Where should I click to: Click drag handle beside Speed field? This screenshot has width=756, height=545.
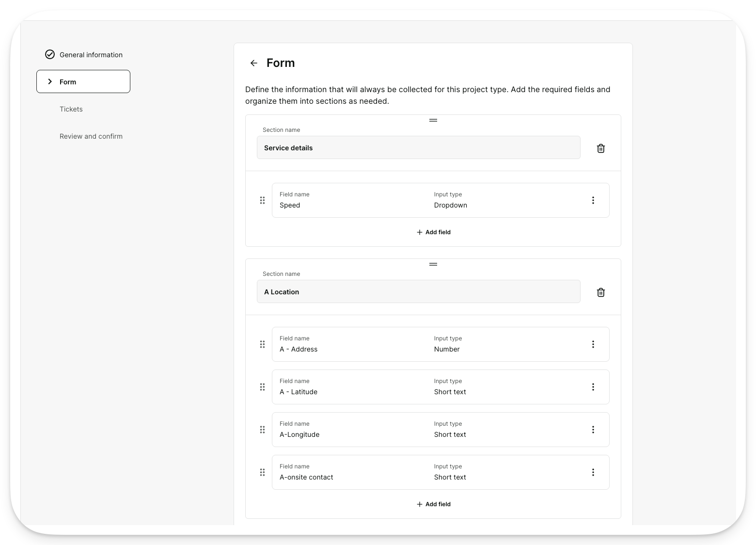click(262, 200)
